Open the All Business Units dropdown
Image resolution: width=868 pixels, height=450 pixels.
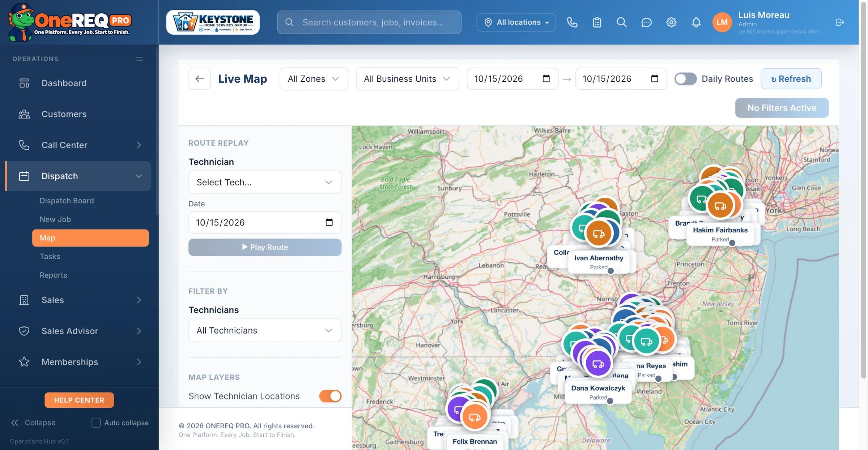coord(408,79)
